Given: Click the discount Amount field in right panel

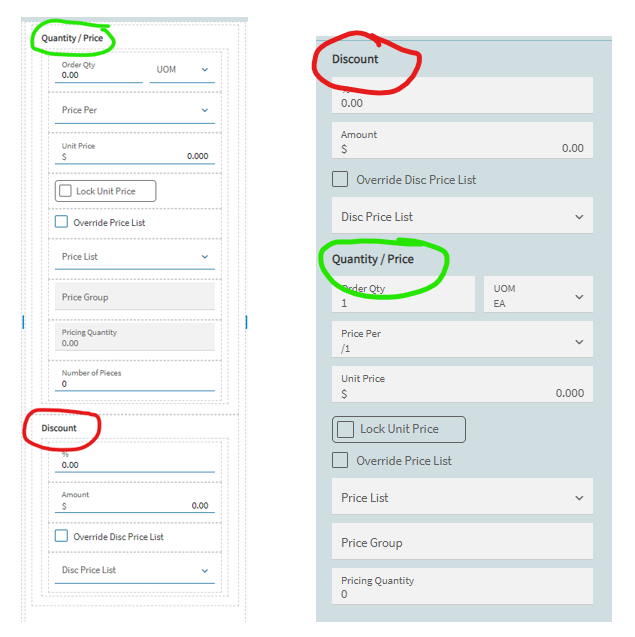Looking at the screenshot, I should [x=462, y=141].
